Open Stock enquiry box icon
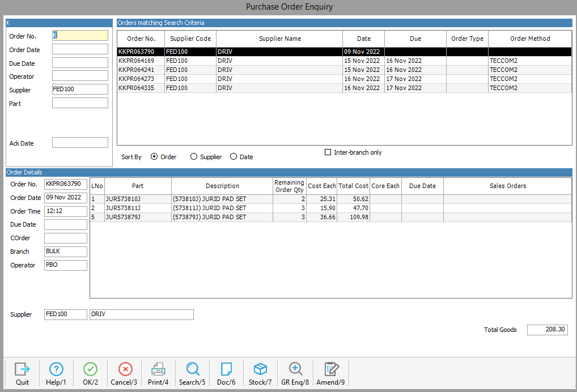This screenshot has height=392, width=577. (260, 369)
